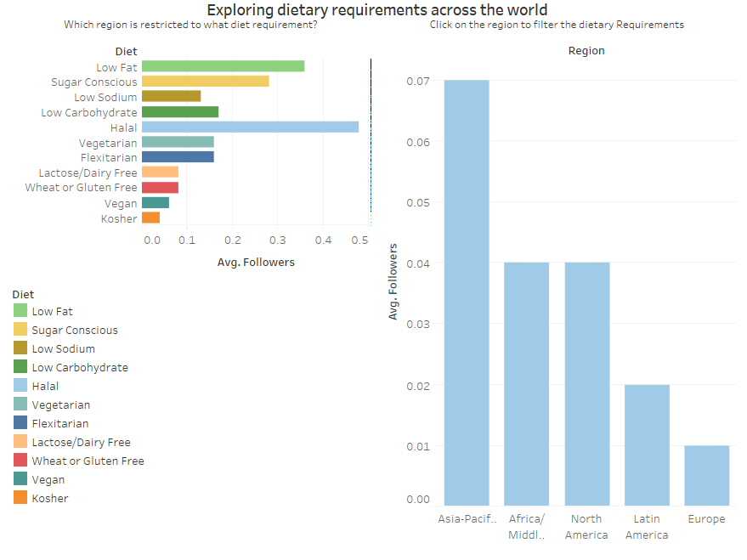
Task: Click 'Click on the region to filter' instruction
Action: pos(557,25)
